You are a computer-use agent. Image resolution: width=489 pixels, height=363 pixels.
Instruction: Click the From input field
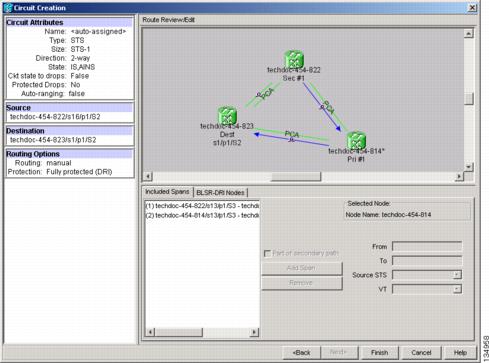tap(427, 247)
